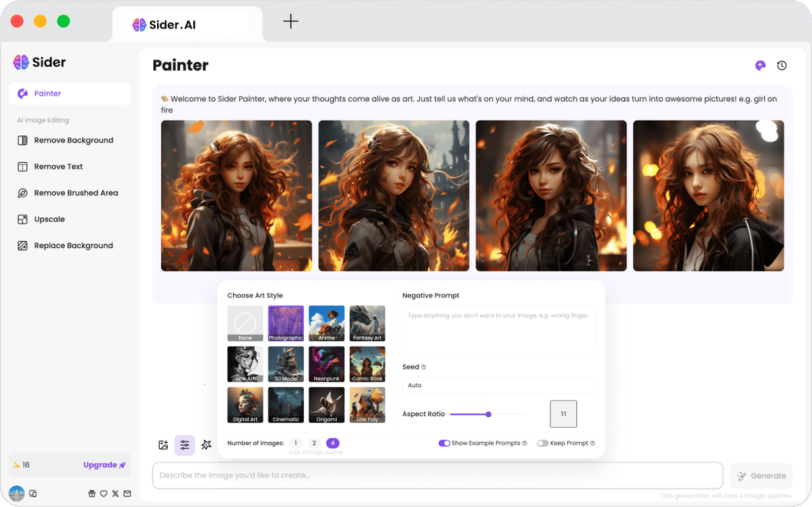
Task: Open the generation history clock icon
Action: click(x=782, y=65)
